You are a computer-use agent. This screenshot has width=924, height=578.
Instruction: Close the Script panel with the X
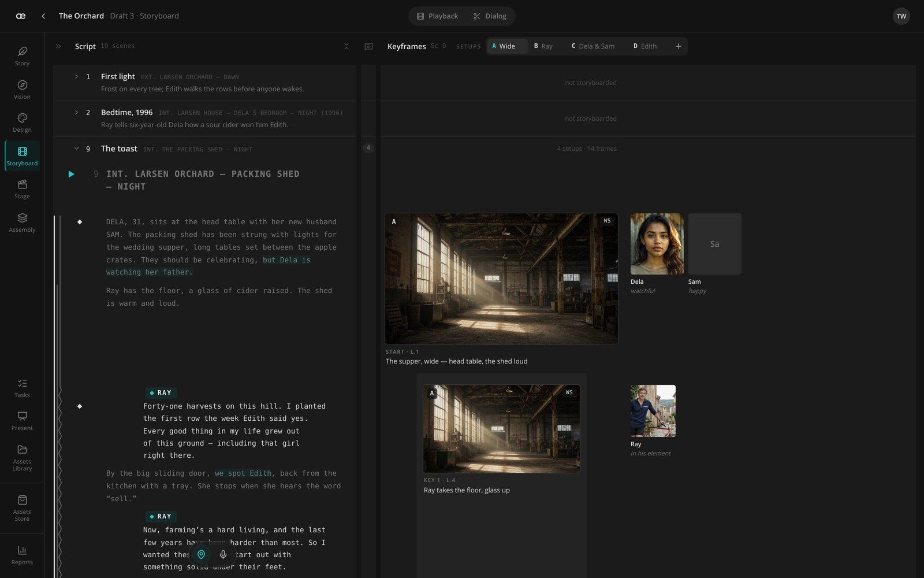click(x=346, y=46)
